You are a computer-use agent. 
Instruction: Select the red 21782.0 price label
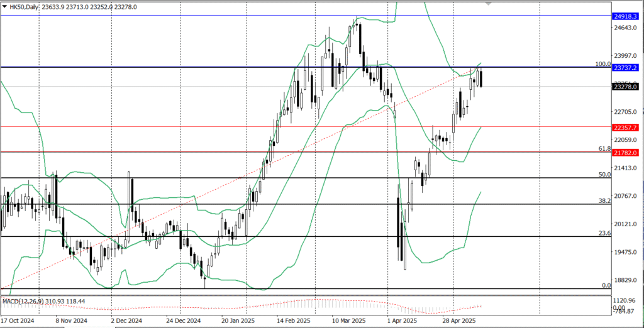coord(625,152)
